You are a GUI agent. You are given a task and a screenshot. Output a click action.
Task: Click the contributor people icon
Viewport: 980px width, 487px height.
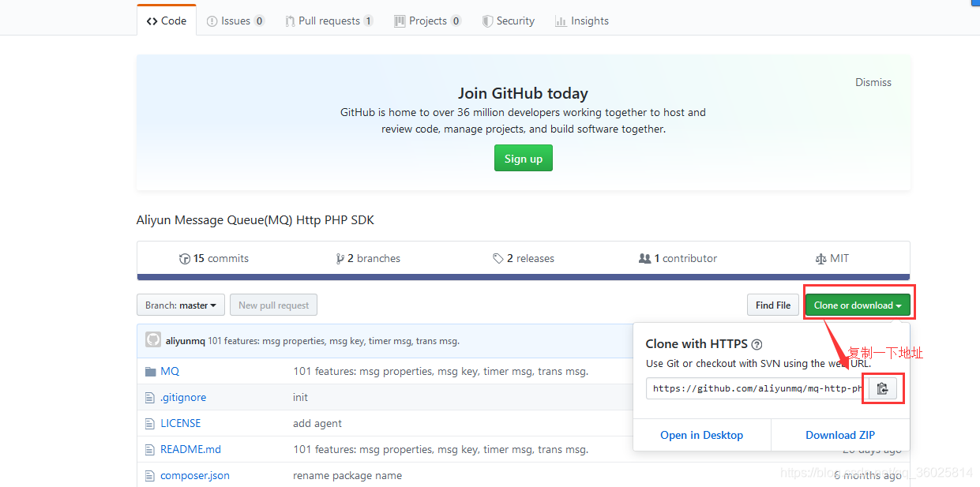[x=644, y=258]
